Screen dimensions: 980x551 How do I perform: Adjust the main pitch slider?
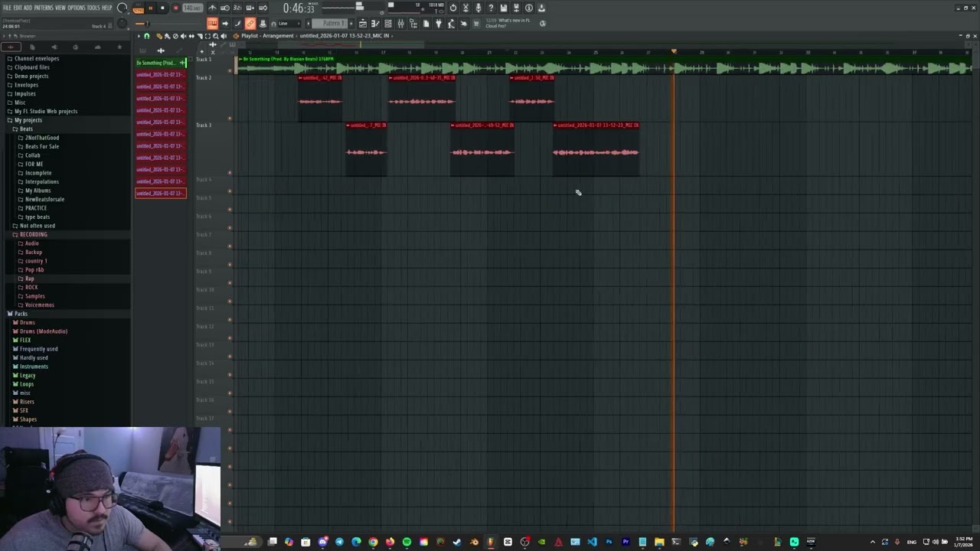click(x=122, y=23)
